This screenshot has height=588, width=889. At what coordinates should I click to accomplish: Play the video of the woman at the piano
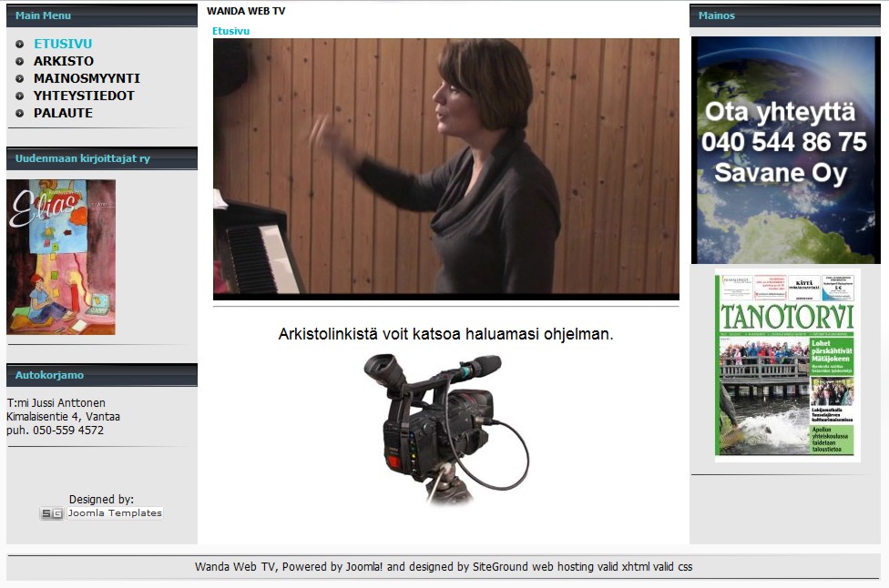(446, 168)
